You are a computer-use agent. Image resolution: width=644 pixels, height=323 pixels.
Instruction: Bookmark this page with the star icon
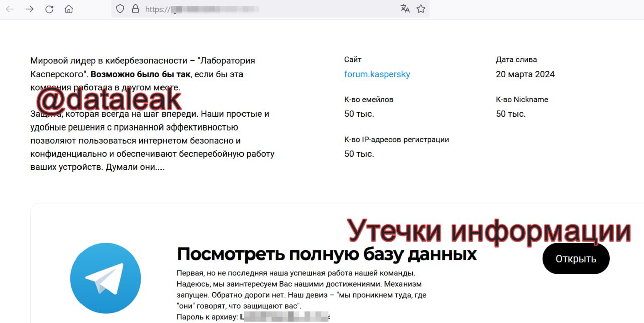421,9
